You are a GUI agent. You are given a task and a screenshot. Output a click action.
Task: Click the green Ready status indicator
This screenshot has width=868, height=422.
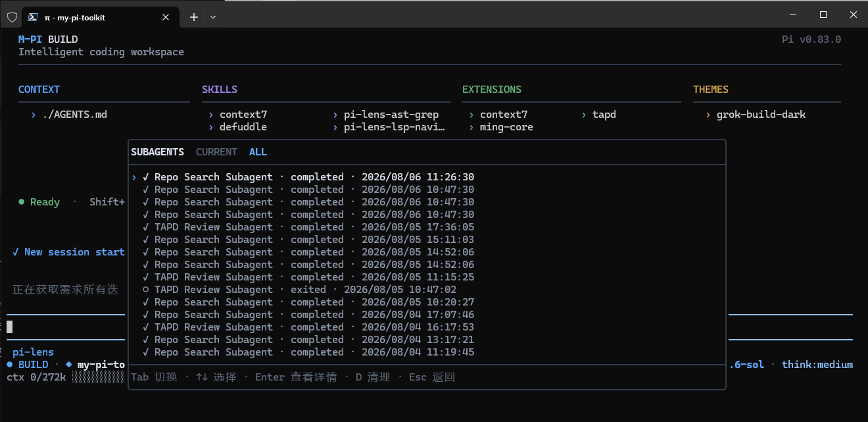coord(39,202)
